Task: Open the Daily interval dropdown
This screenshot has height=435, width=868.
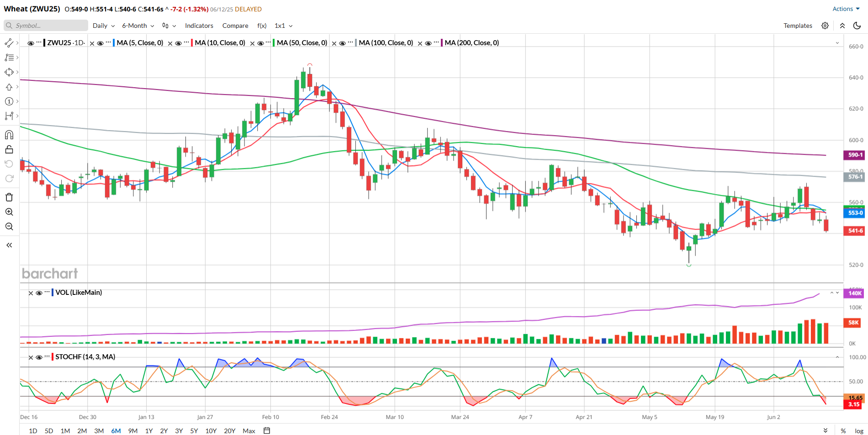Action: click(x=104, y=26)
